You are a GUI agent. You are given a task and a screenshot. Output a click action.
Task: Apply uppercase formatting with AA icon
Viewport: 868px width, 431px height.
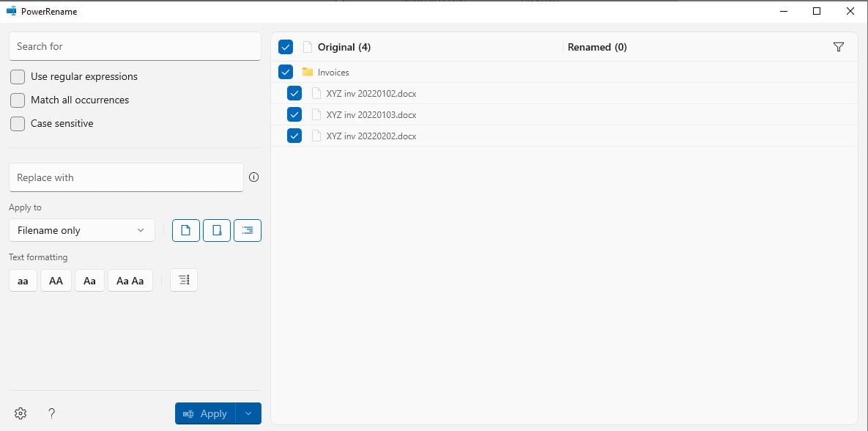56,280
